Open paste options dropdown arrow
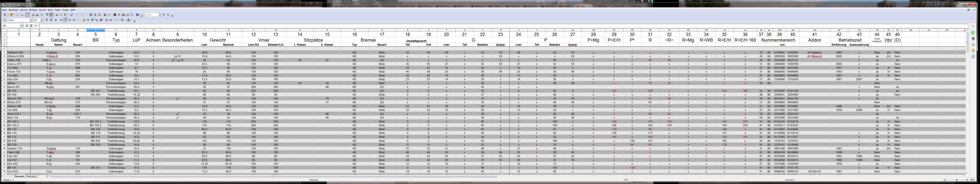Image resolution: width=980 pixels, height=184 pixels. click(68, 15)
